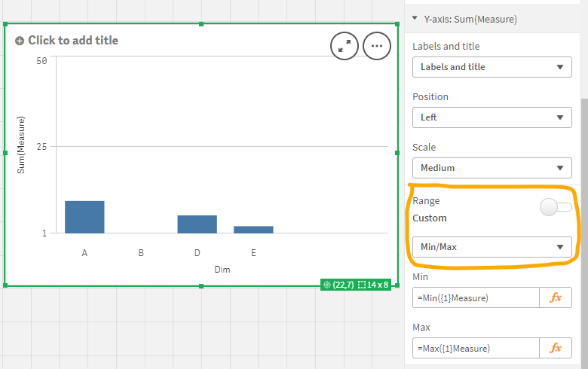Click into the Min expression input field

[476, 298]
